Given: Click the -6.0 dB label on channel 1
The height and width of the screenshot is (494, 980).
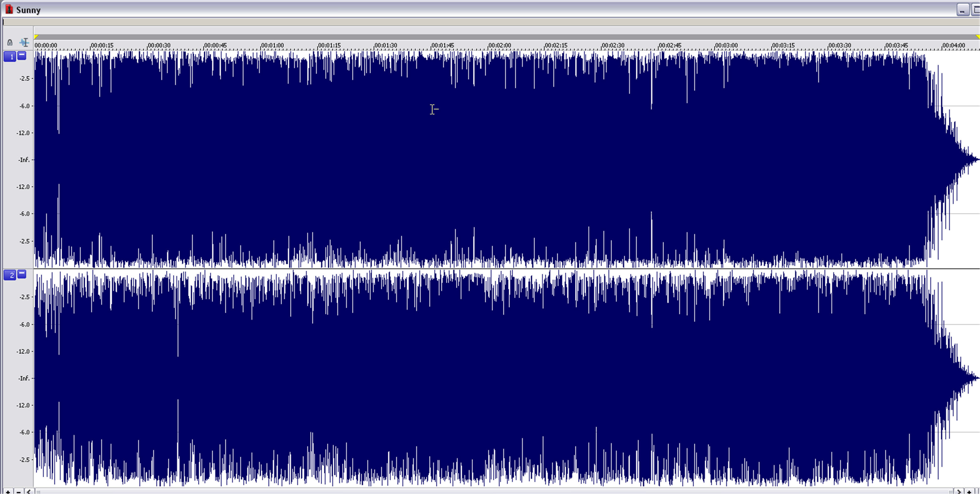Looking at the screenshot, I should click(x=24, y=106).
